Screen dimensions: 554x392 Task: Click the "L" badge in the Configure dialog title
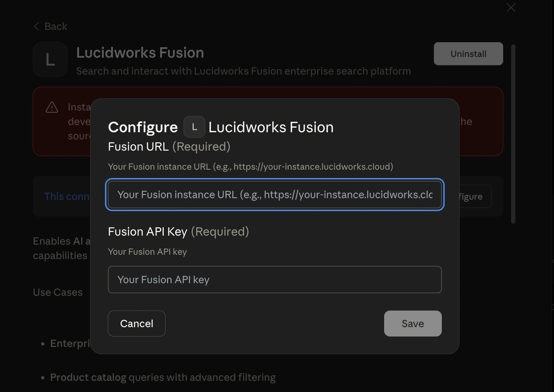(194, 127)
